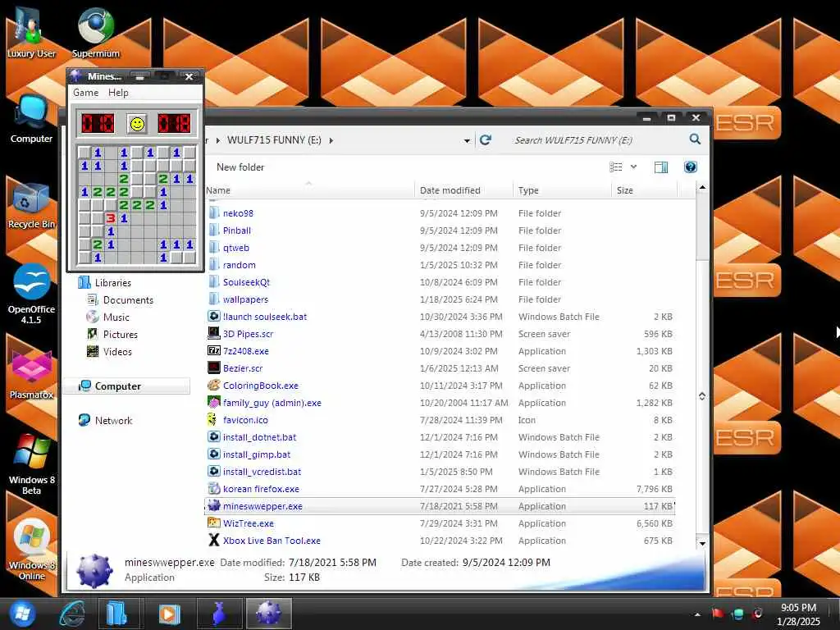Click the red 3 cell in Minesweeper
The width and height of the screenshot is (840, 630).
point(111,218)
